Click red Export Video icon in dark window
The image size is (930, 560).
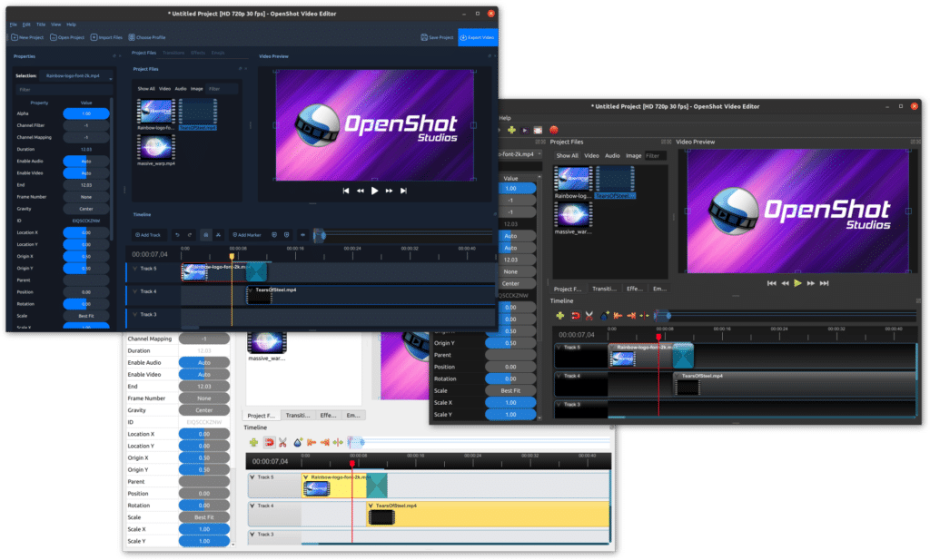[x=553, y=130]
